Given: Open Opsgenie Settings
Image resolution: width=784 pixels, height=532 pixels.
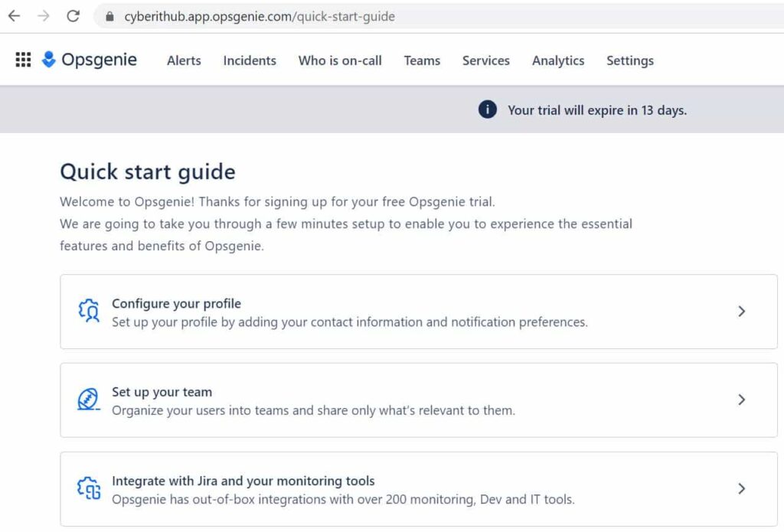Looking at the screenshot, I should (629, 60).
